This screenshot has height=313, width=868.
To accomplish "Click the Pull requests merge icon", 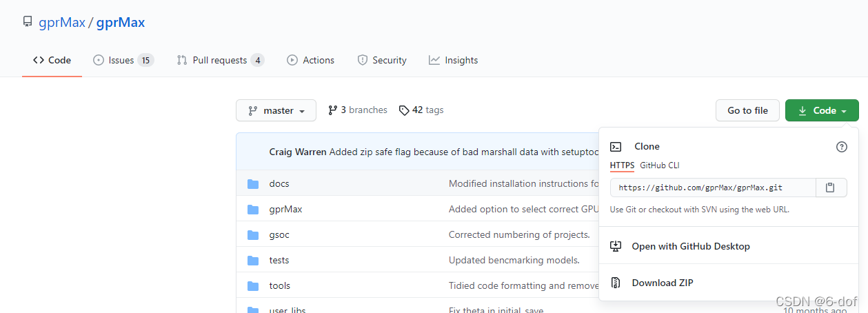I will coord(182,60).
